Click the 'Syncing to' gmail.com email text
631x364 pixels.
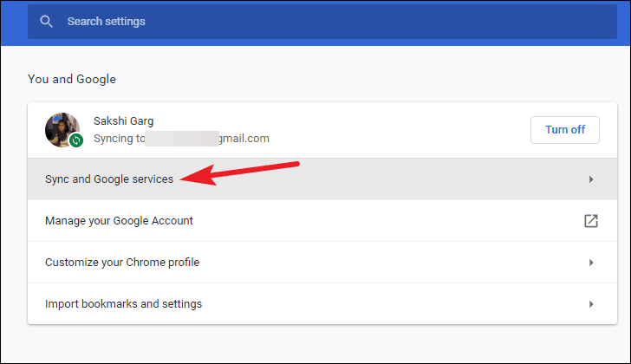[x=181, y=139]
